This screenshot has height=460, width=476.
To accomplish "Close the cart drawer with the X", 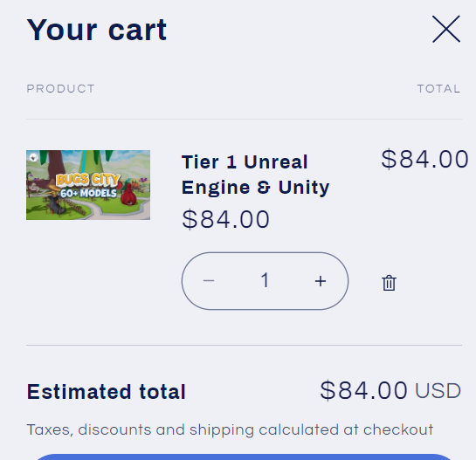I will tap(446, 29).
